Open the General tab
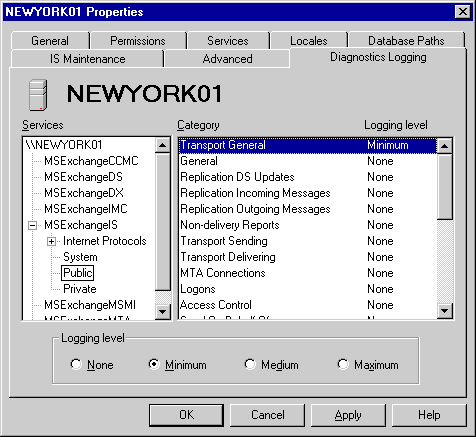Image resolution: width=476 pixels, height=437 pixels. pyautogui.click(x=50, y=41)
